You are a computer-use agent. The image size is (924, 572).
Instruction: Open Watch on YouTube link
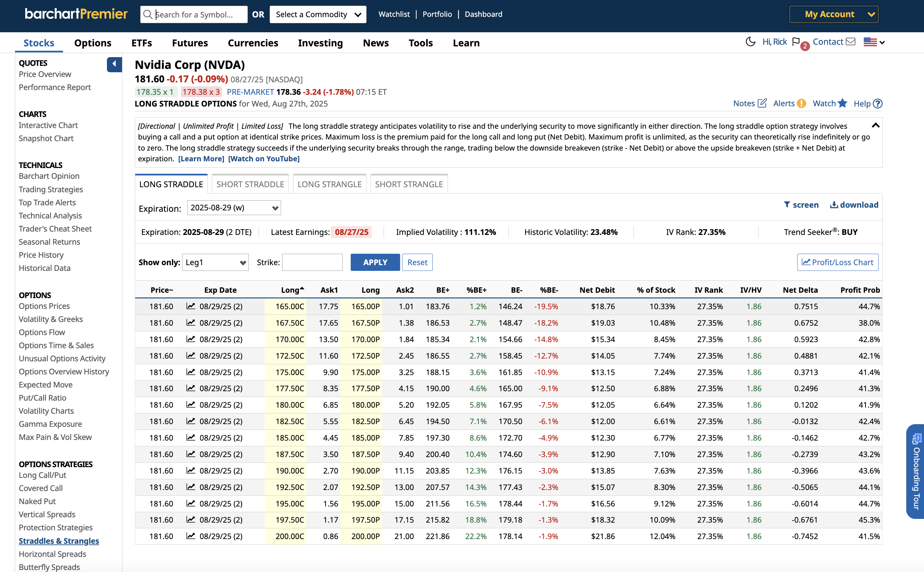[x=264, y=159]
